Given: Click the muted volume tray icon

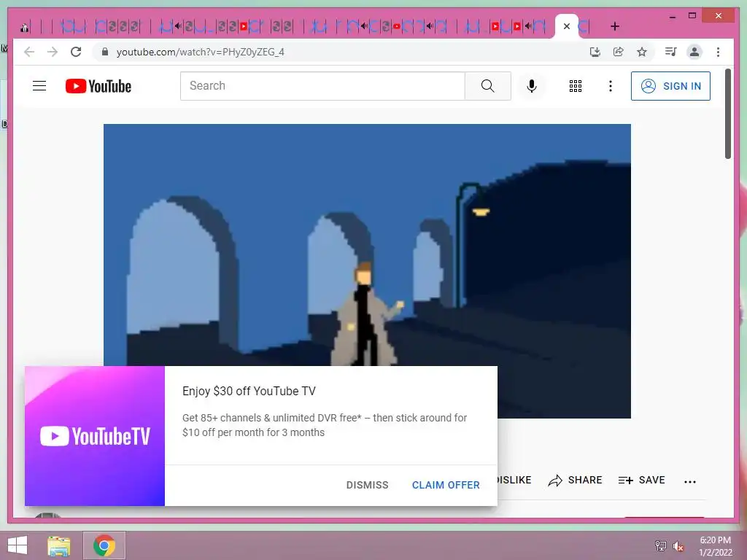Looking at the screenshot, I should [x=678, y=546].
